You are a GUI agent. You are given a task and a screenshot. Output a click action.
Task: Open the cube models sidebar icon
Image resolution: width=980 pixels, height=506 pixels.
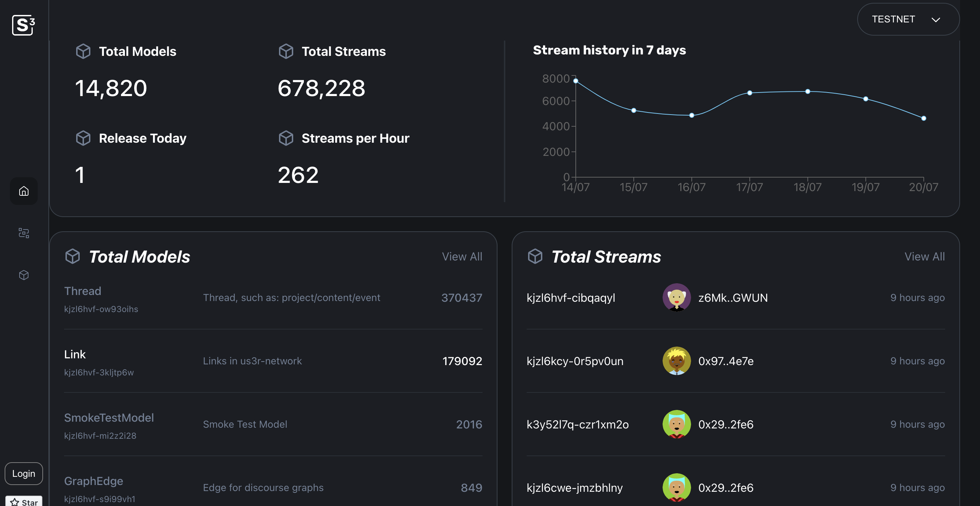[x=23, y=275]
